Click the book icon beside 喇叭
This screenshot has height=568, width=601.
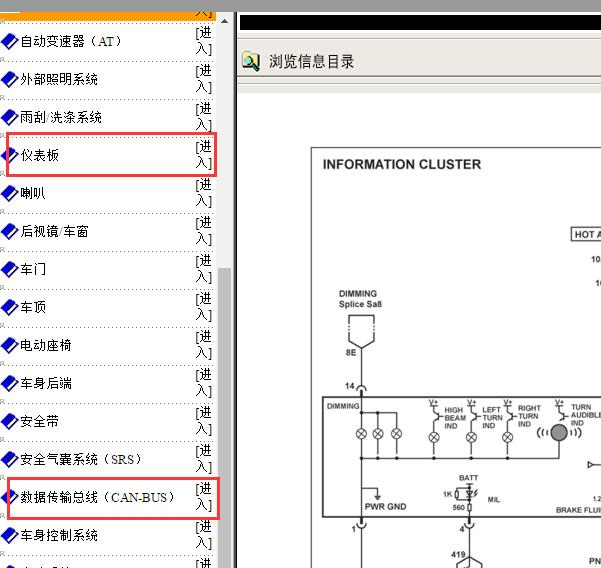click(x=10, y=193)
